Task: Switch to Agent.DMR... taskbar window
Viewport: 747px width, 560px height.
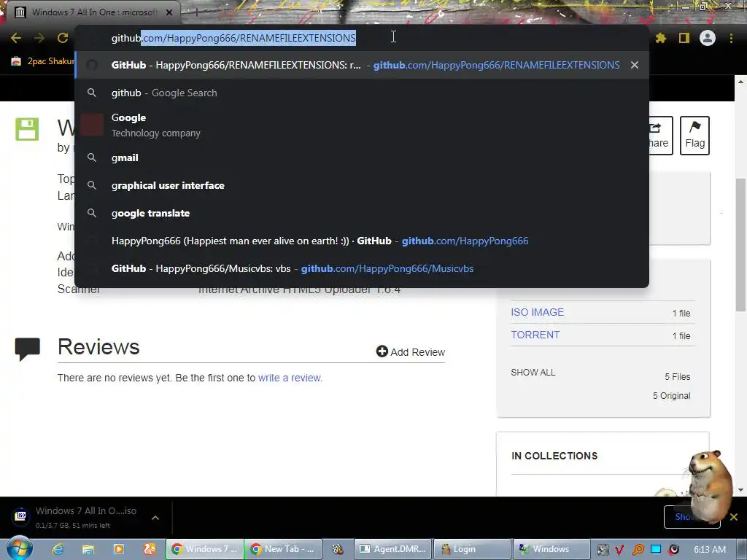Action: pos(392,549)
